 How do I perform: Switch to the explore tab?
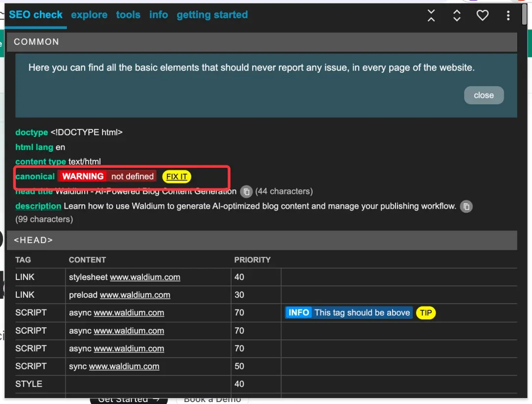coord(89,15)
